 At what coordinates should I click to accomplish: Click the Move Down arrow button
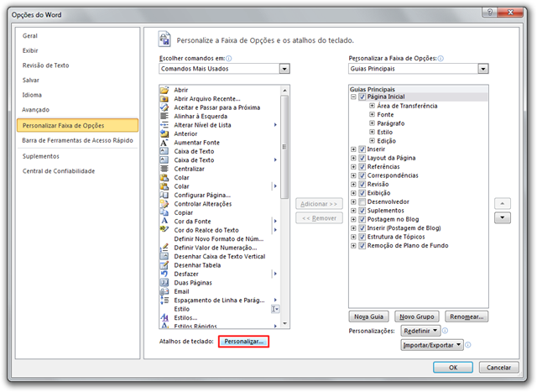pyautogui.click(x=503, y=217)
